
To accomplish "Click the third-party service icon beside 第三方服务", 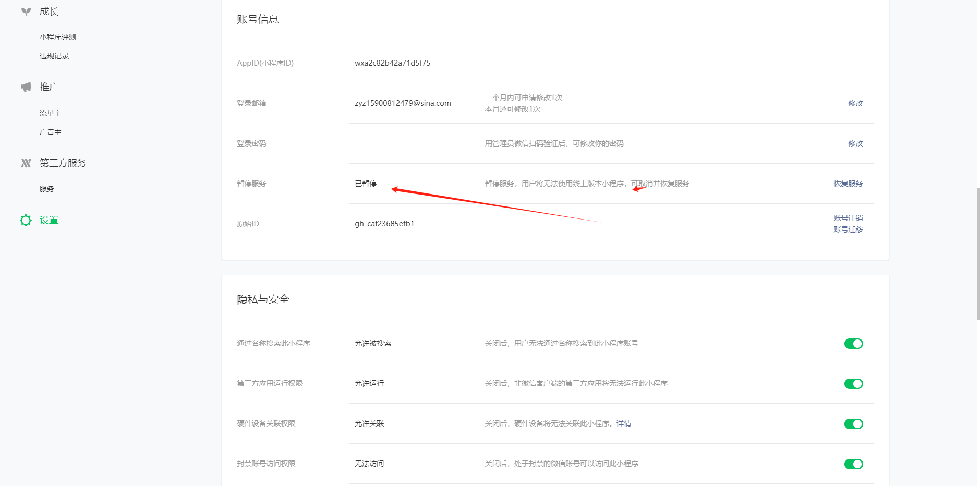I will click(26, 163).
